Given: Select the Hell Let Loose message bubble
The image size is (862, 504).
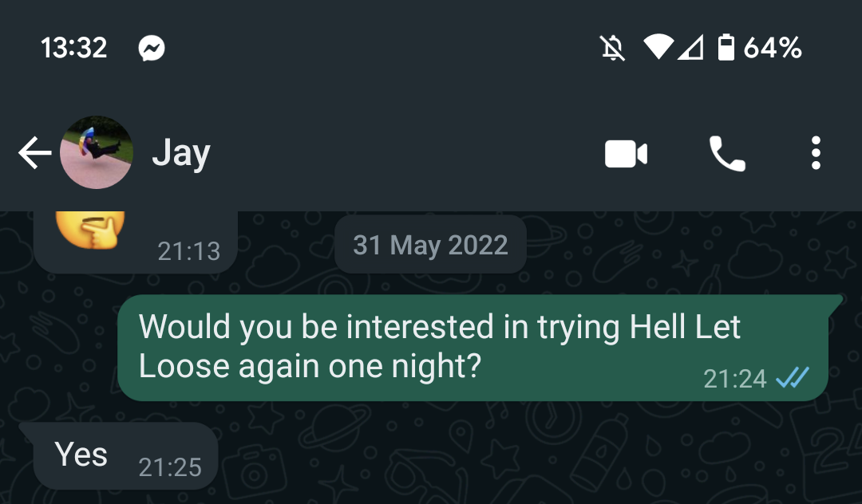Looking at the screenshot, I should pyautogui.click(x=473, y=348).
